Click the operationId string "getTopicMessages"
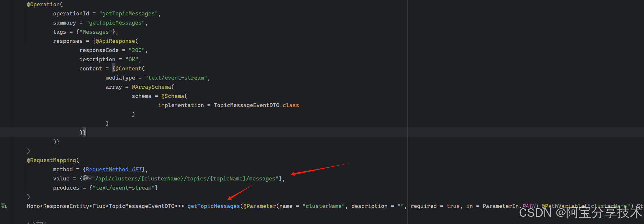Viewport: 644px width, 224px height. click(129, 13)
